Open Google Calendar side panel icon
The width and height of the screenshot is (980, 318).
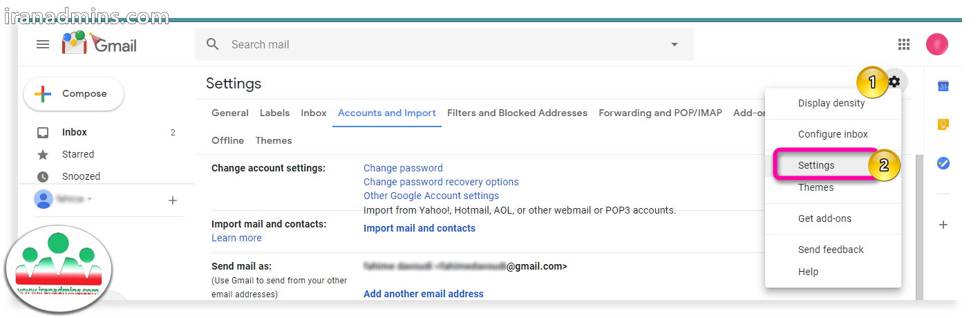pyautogui.click(x=943, y=86)
